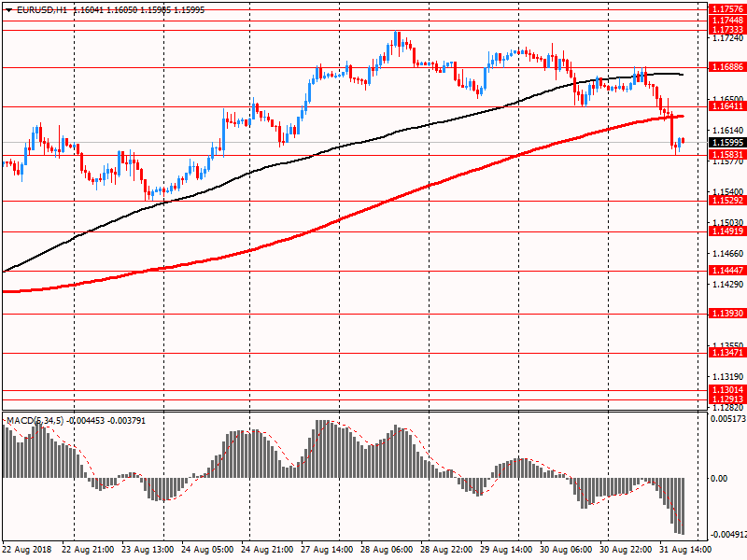The image size is (747, 560).
Task: Click the current price label 1.15995
Action: click(x=727, y=143)
